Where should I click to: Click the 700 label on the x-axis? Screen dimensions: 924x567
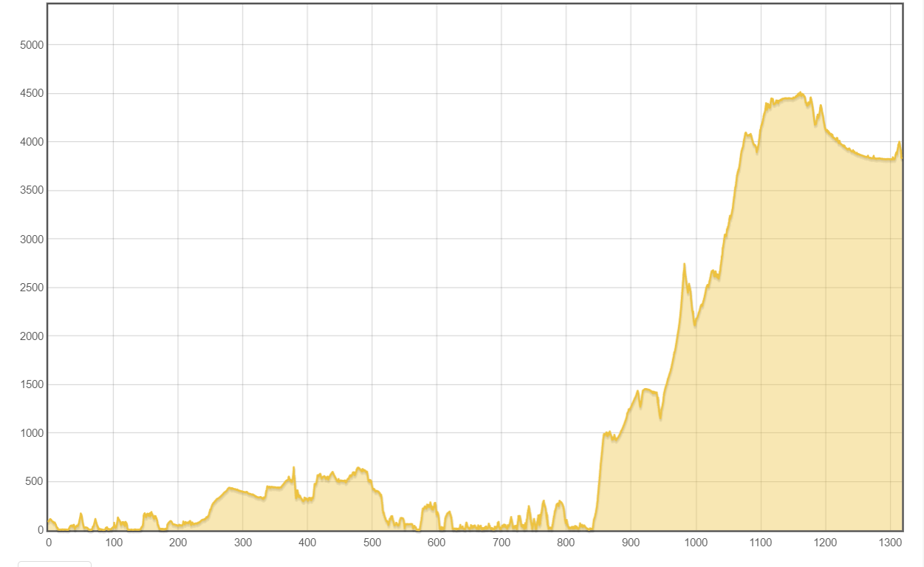501,543
